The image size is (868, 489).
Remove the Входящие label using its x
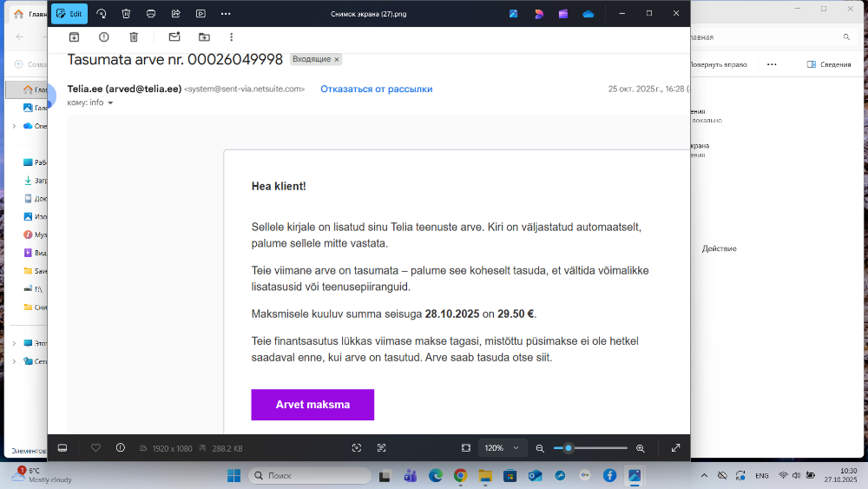(337, 59)
